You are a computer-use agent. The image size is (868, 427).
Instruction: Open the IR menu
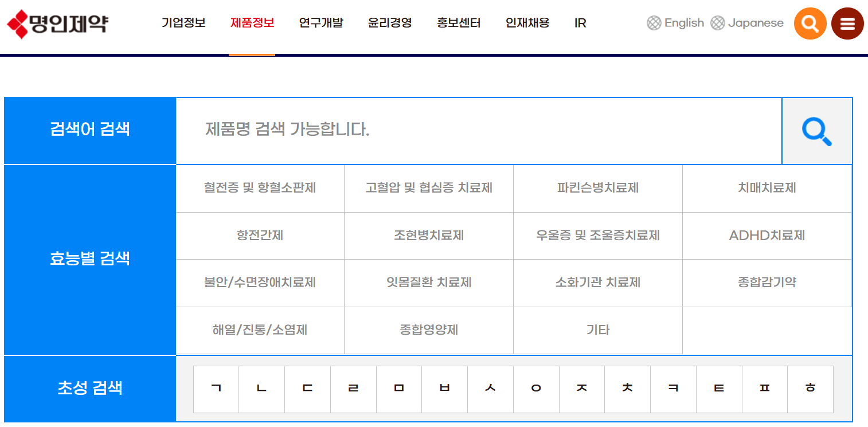coord(580,22)
